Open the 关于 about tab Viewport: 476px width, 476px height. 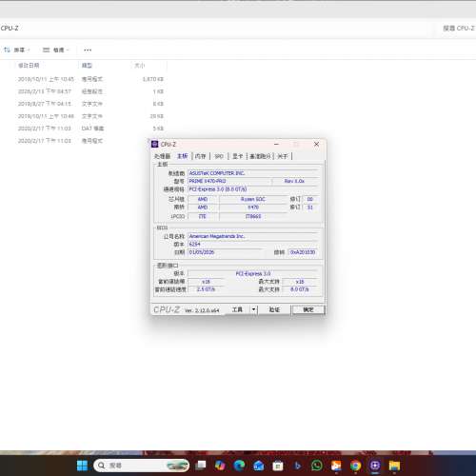283,156
